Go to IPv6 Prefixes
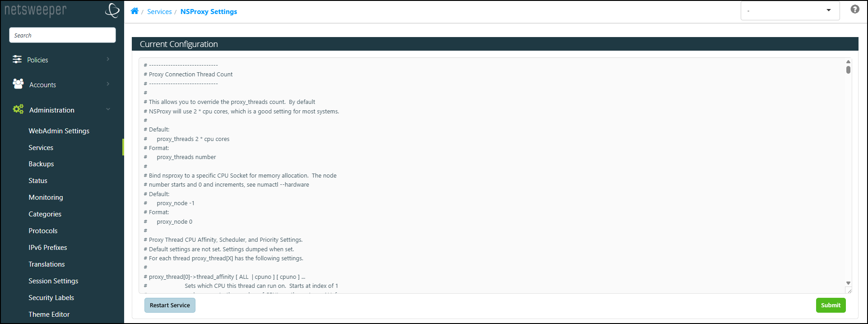Image resolution: width=868 pixels, height=324 pixels. [47, 247]
